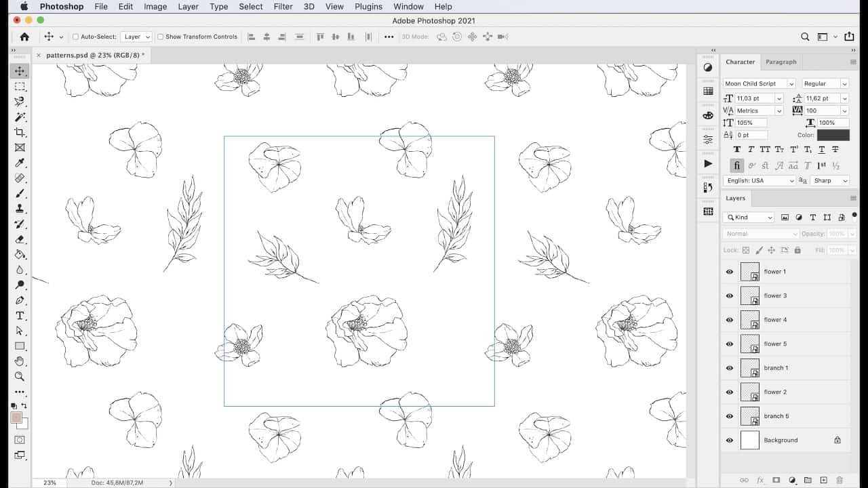Select the Healing Brush tool

[20, 178]
